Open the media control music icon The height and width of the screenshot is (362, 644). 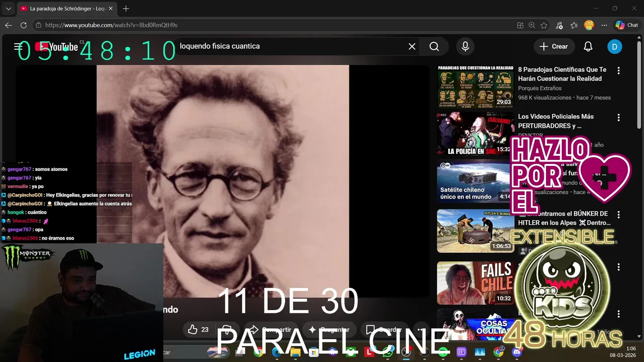click(x=559, y=25)
